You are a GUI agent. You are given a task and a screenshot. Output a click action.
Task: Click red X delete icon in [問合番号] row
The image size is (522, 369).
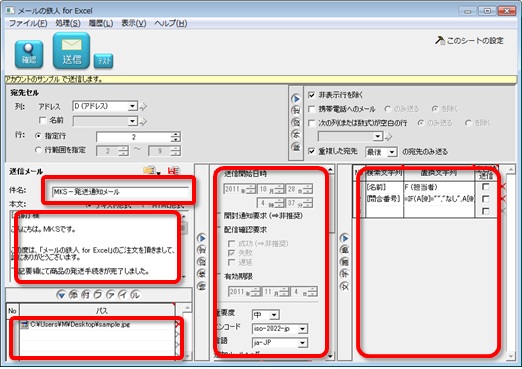point(502,199)
